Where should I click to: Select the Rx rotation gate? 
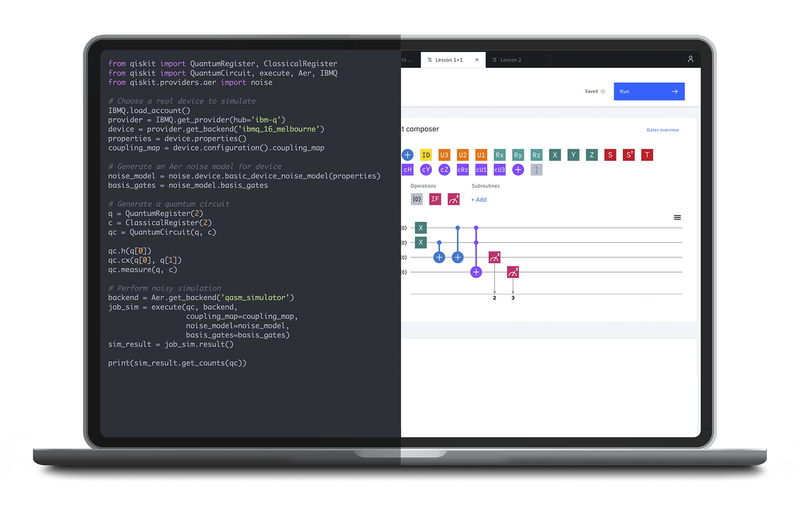coord(500,155)
